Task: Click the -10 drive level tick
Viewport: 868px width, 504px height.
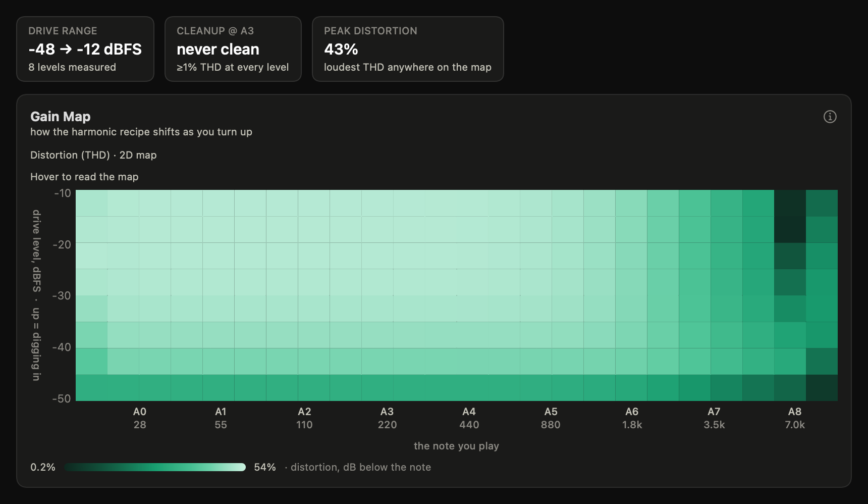Action: [63, 193]
